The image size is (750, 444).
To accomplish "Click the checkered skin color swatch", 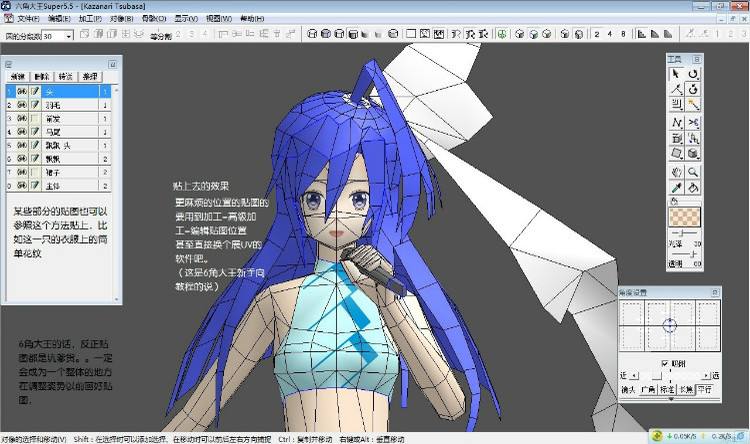I will [x=684, y=217].
